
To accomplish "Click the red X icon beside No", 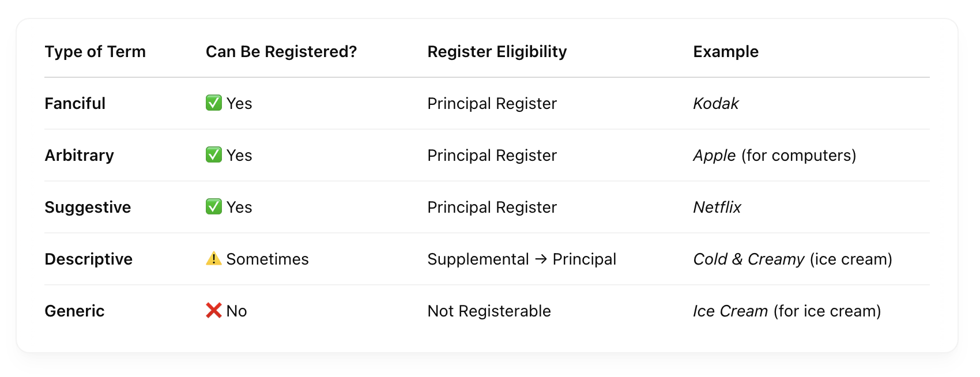I will point(214,311).
